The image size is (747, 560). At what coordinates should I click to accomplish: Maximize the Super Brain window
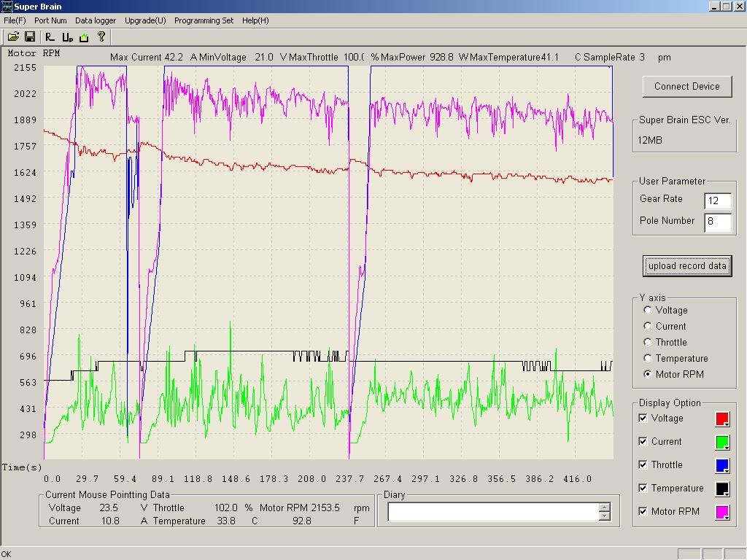(x=726, y=6)
